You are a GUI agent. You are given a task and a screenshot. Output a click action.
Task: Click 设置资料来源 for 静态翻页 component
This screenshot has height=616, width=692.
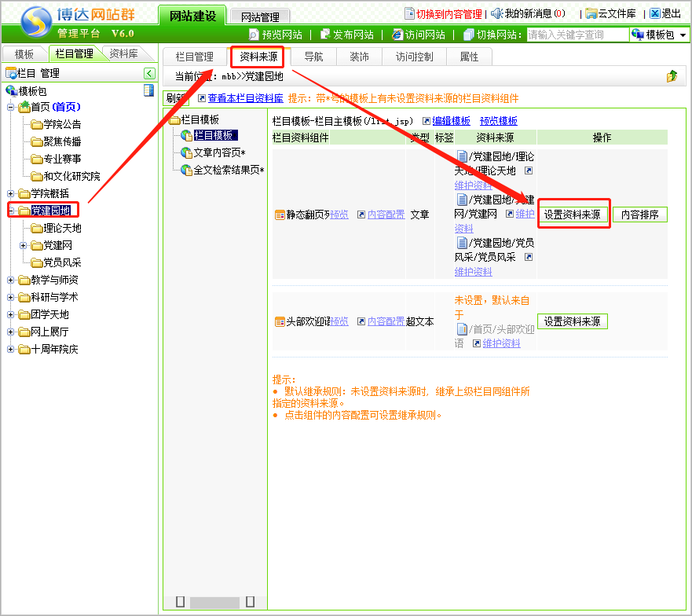(x=573, y=214)
